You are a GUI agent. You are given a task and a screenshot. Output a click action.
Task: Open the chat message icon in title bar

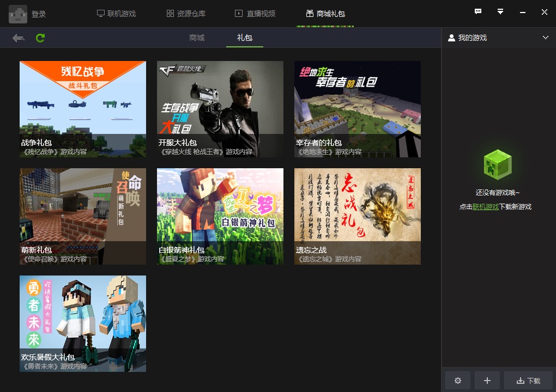click(478, 11)
